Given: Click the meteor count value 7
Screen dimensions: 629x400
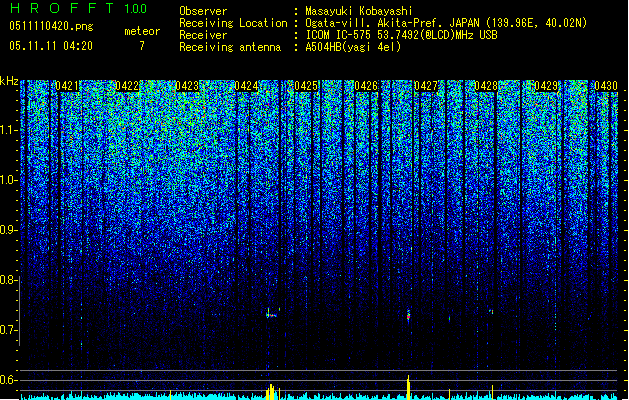Looking at the screenshot, I should (142, 46).
